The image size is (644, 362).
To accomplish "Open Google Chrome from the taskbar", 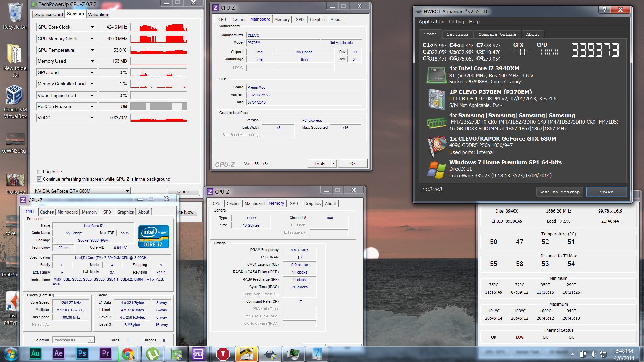I will click(128, 354).
